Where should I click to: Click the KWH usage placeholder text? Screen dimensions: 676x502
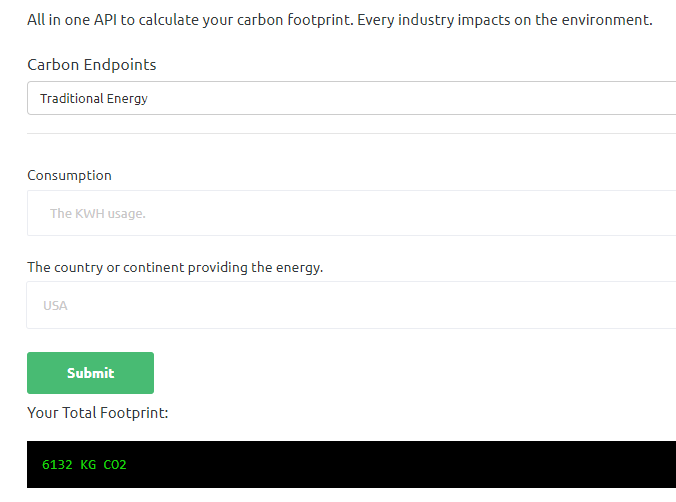(x=98, y=213)
